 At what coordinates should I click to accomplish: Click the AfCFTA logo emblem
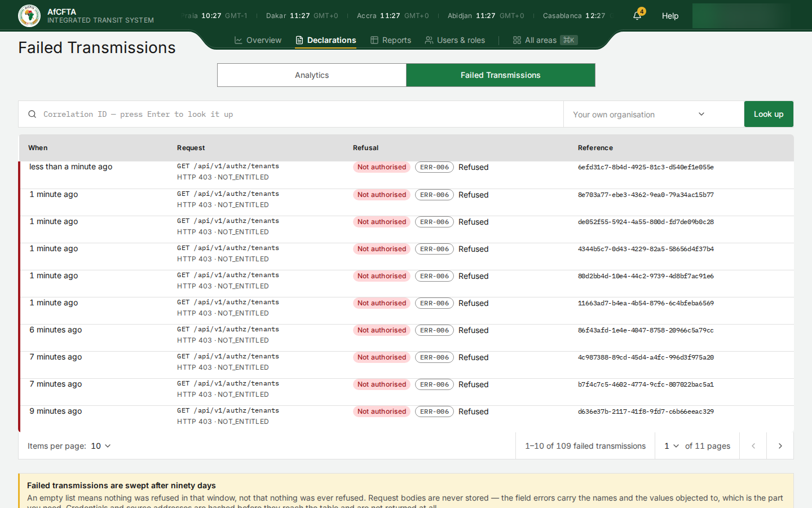29,16
